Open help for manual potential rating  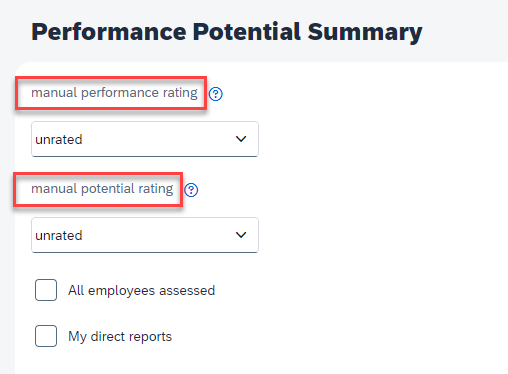(x=191, y=190)
